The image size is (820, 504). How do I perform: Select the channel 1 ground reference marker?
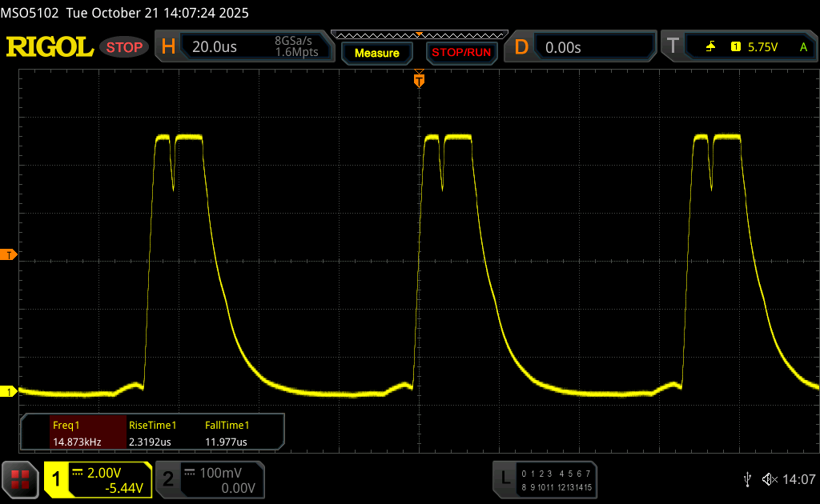click(9, 391)
